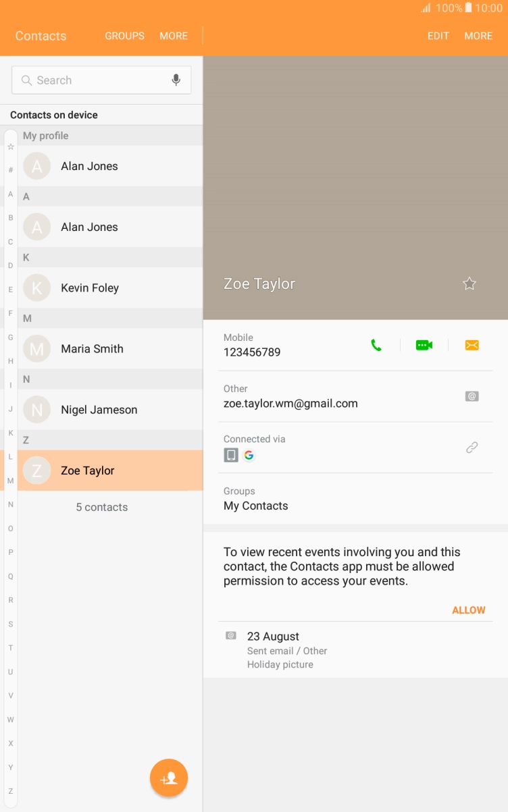Tap the email icon beside zoe.taylor.wm@gmail.com
This screenshot has height=812, width=508.
tap(472, 396)
